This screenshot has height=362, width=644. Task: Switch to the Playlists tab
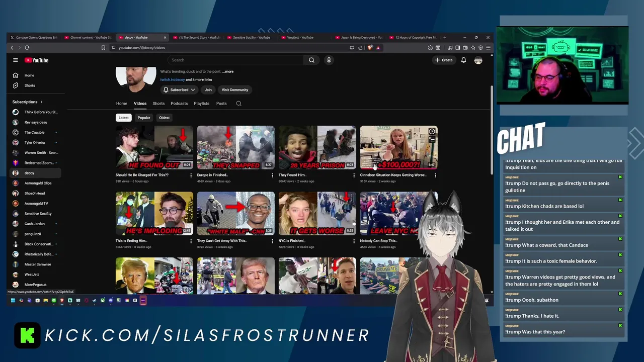pyautogui.click(x=201, y=104)
